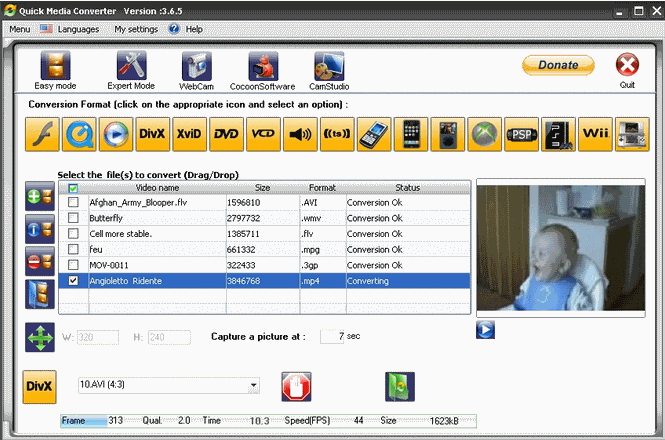Image resolution: width=665 pixels, height=440 pixels.
Task: Open the 10.AVI (4:3) profile dropdown
Action: pos(254,385)
